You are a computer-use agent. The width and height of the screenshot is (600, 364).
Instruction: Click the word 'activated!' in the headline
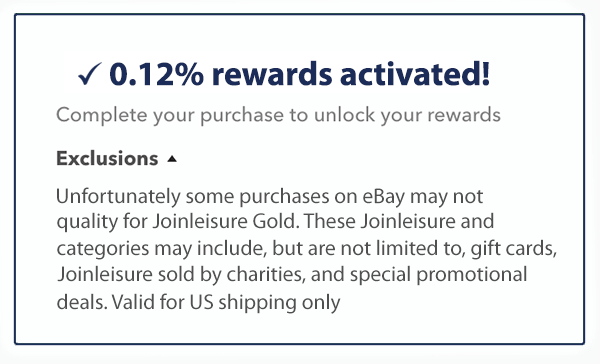coord(415,74)
